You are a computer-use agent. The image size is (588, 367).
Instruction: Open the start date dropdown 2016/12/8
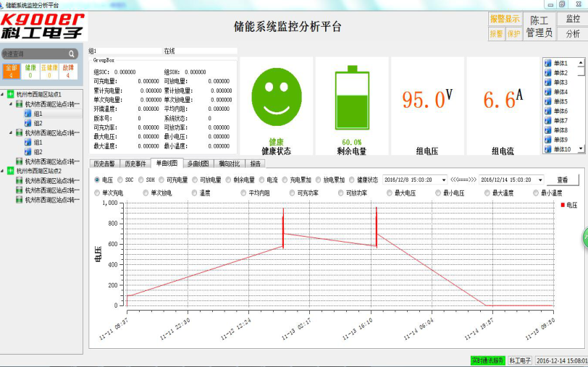[443, 180]
